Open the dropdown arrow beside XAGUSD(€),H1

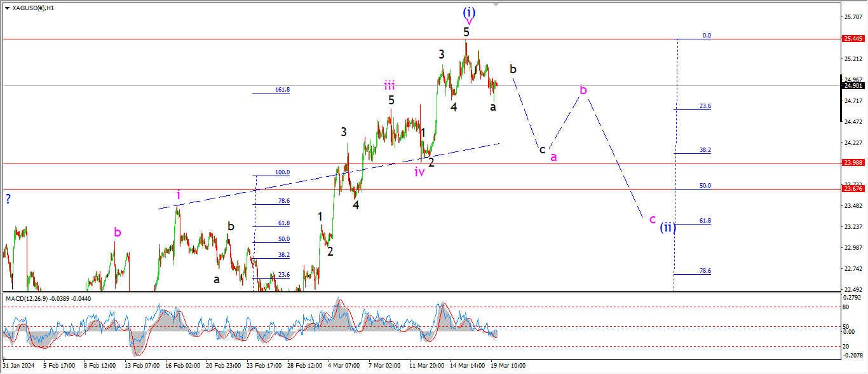click(x=6, y=8)
